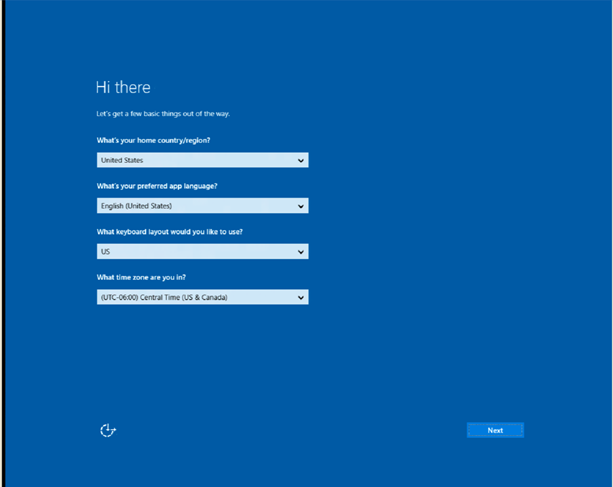Viewport: 613px width, 487px height.
Task: Click the "What time zone are you in?" label
Action: click(141, 277)
